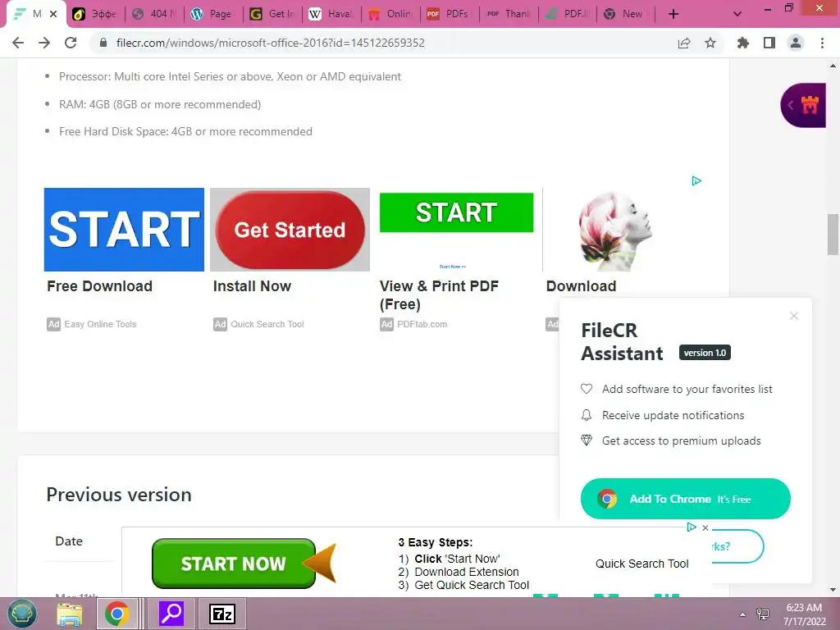Switch to the Wikipedia Haval tab
Viewport: 840px width, 630px height.
pyautogui.click(x=331, y=14)
